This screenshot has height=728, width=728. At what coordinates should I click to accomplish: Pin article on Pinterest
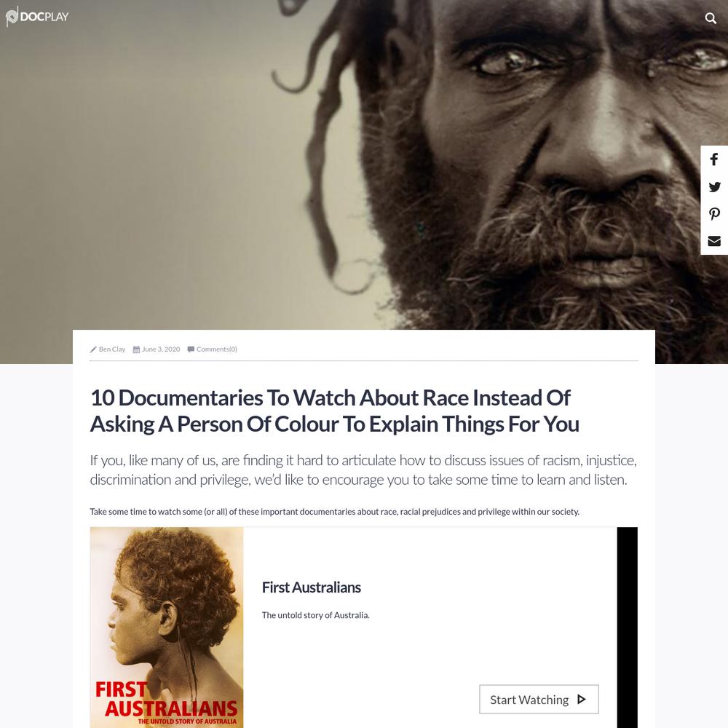click(x=714, y=214)
